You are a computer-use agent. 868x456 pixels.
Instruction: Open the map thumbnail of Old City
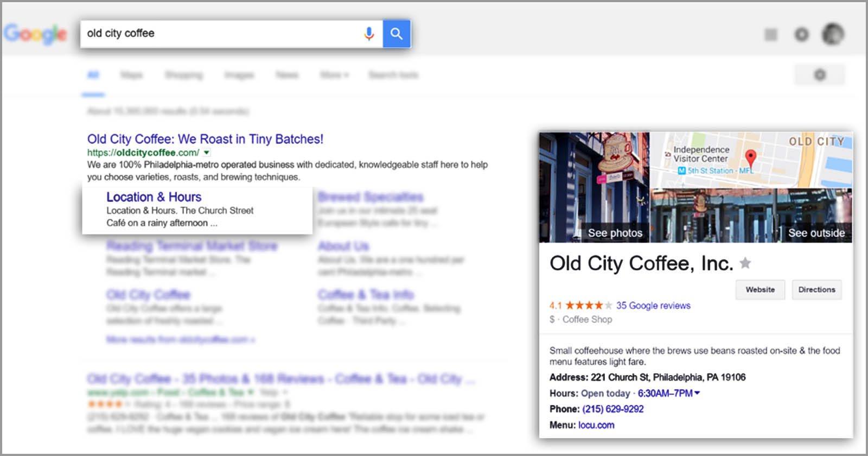pyautogui.click(x=751, y=160)
